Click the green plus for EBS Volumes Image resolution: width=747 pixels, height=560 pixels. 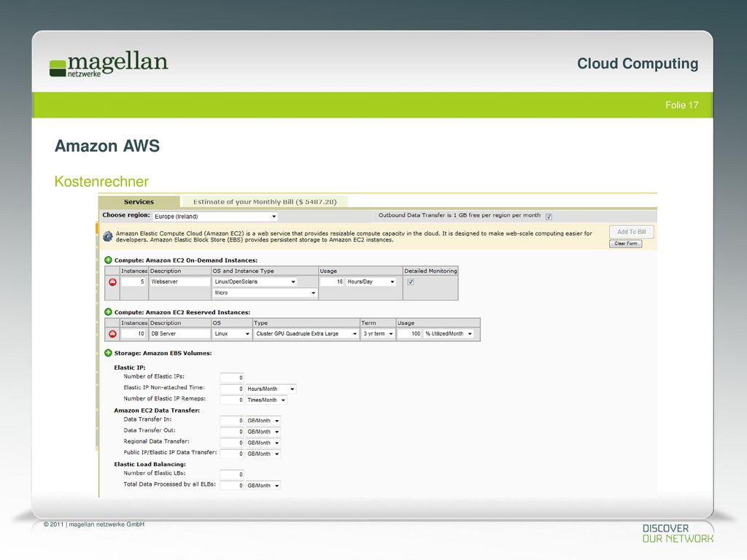click(108, 353)
